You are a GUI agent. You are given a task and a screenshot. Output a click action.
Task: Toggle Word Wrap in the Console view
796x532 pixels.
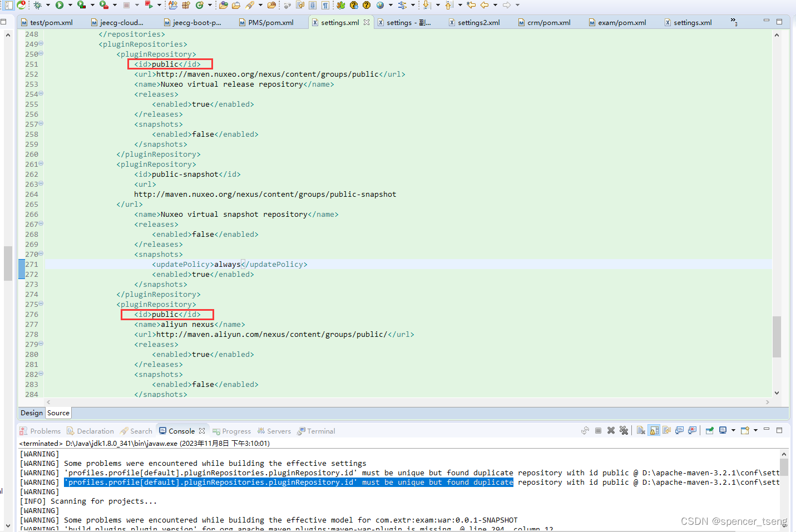click(666, 430)
